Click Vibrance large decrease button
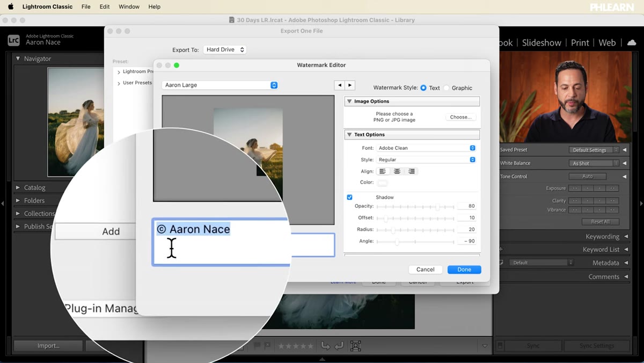Screen dimensions: 644x363 [575, 210]
